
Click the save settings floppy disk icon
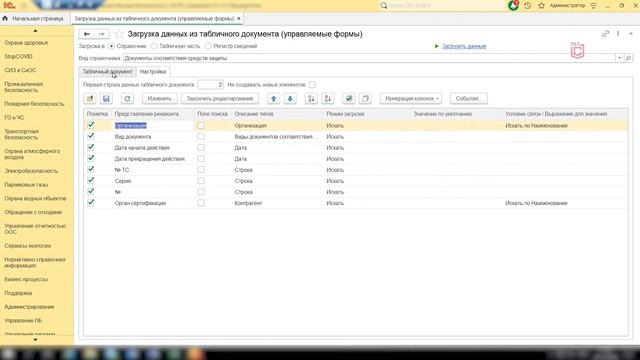coord(106,98)
